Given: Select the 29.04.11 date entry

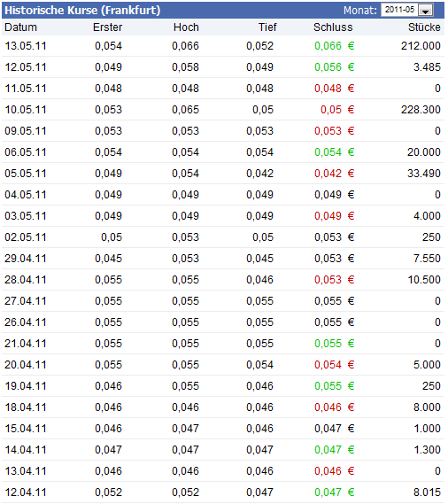Looking at the screenshot, I should (26, 259).
